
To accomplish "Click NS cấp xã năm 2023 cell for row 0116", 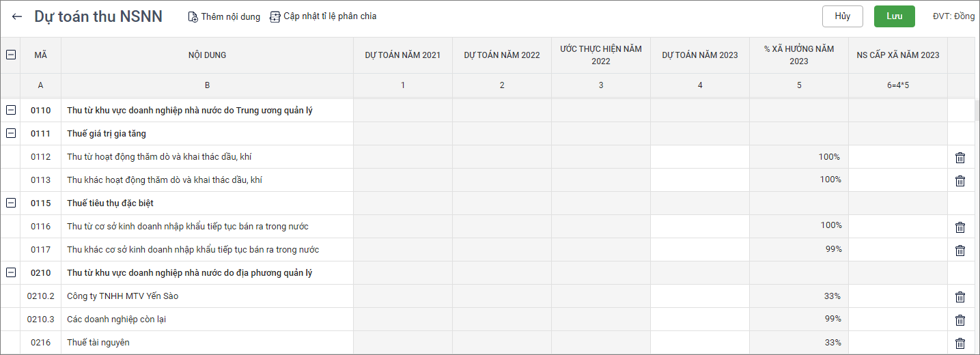I will [897, 227].
